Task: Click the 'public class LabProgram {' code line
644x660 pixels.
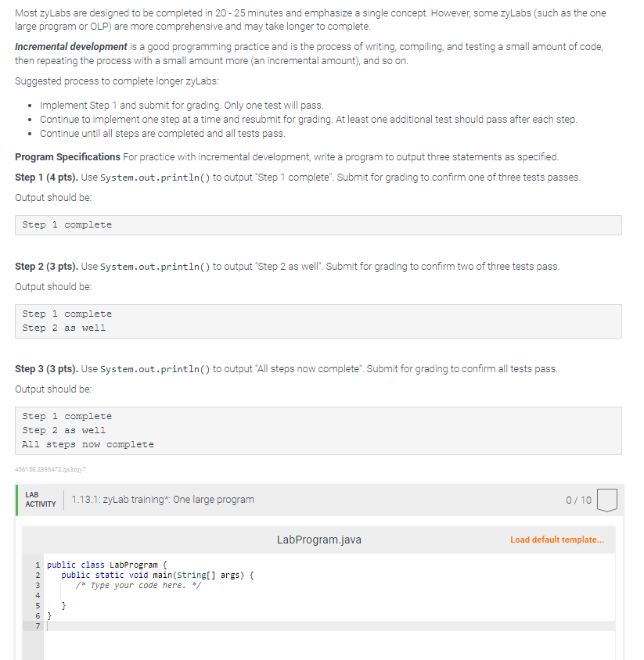Action: pos(107,565)
